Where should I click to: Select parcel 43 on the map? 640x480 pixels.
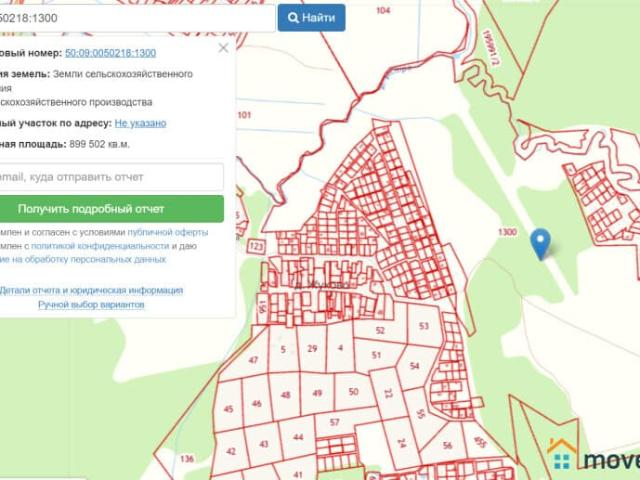[264, 444]
